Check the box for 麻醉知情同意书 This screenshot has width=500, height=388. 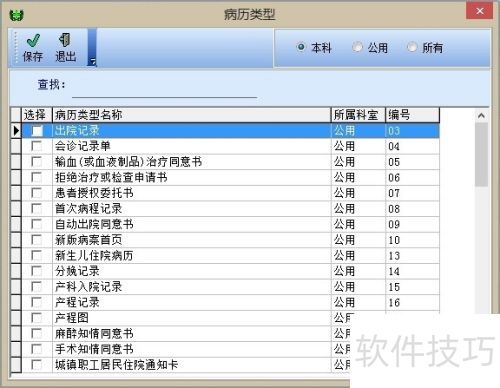[36, 333]
